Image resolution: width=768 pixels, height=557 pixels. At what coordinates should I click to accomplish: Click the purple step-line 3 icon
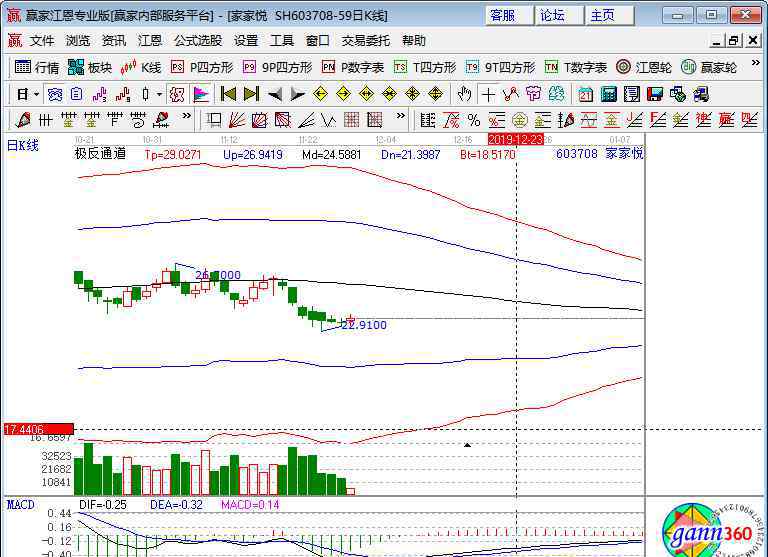pos(99,94)
